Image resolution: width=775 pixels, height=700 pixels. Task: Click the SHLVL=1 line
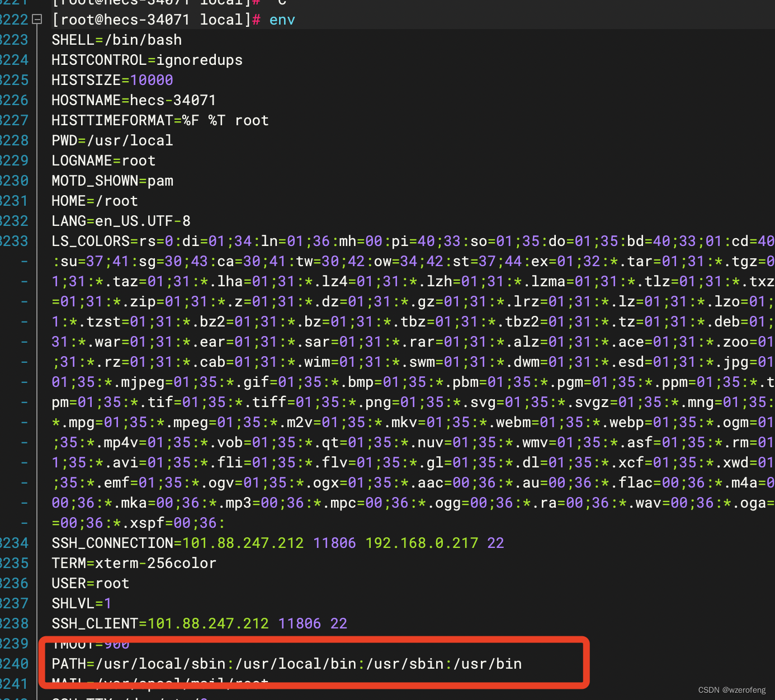pos(82,604)
